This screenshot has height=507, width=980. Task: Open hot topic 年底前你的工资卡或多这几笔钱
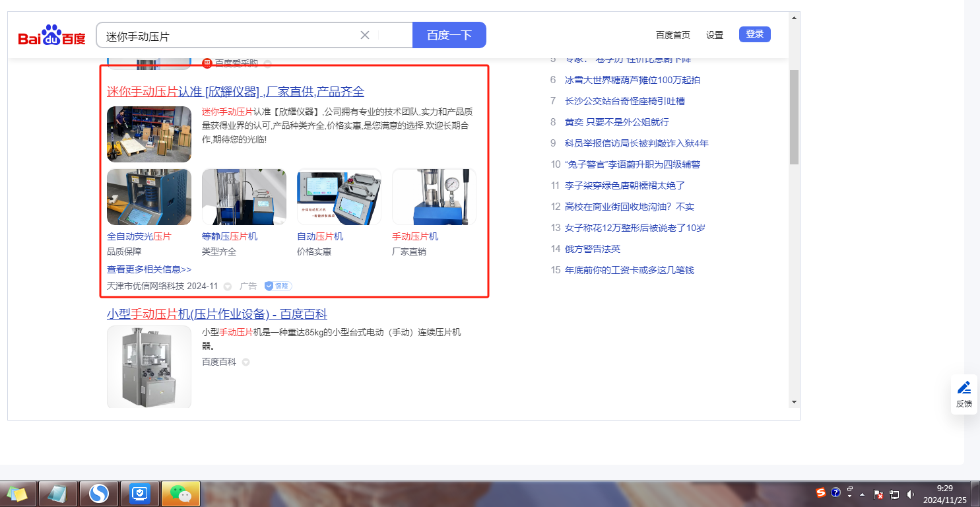coord(630,270)
